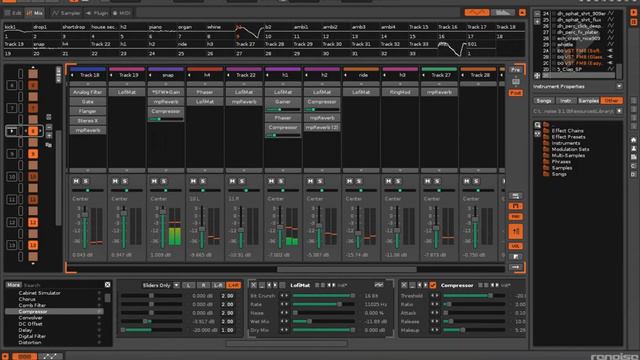Screen dimensions: 640x360
Task: Mute Track 18 with M button
Action: [x=76, y=181]
